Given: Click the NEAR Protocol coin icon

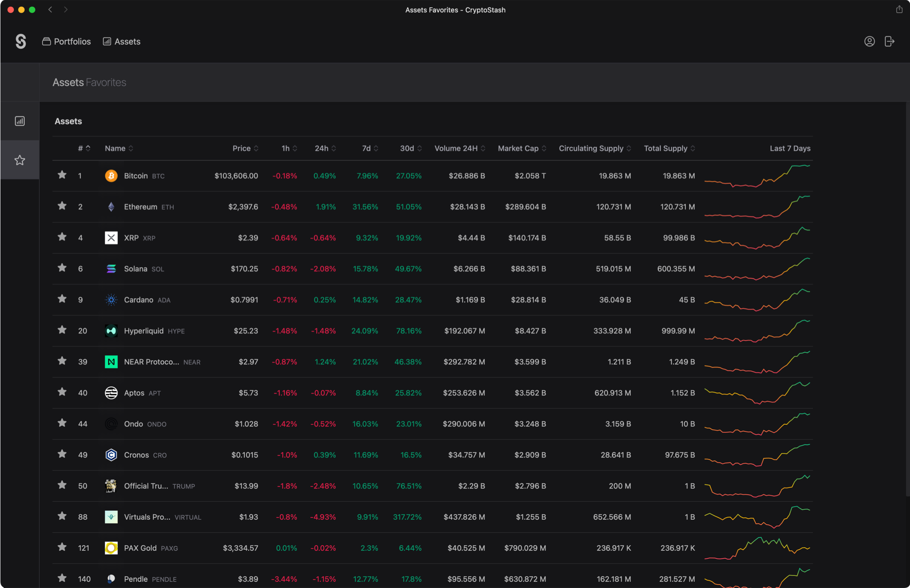Looking at the screenshot, I should pos(111,362).
